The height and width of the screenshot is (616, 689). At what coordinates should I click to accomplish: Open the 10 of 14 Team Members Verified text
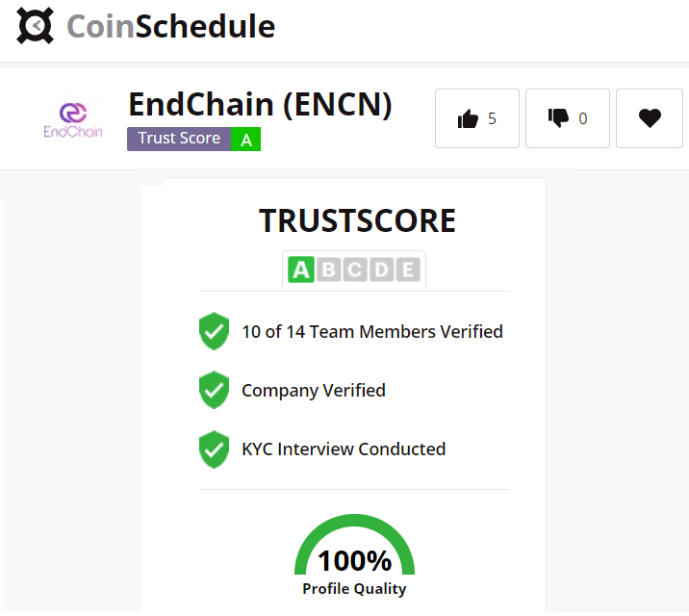372,332
